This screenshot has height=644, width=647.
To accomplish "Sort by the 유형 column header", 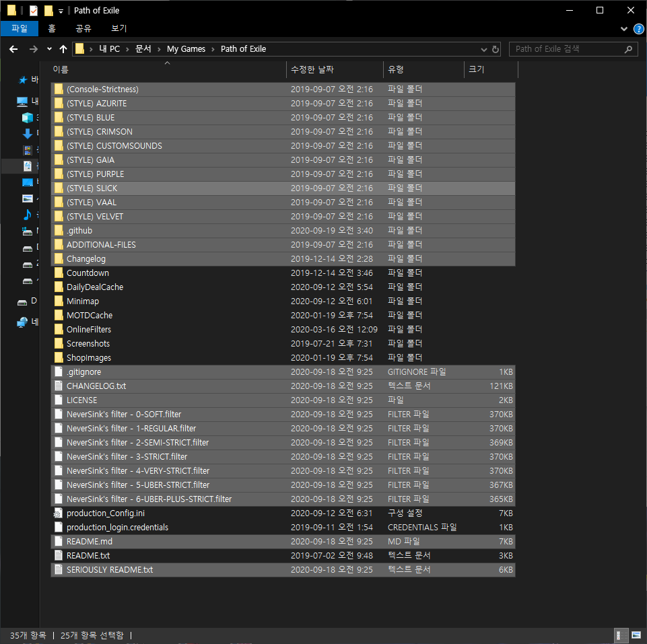I will [423, 69].
